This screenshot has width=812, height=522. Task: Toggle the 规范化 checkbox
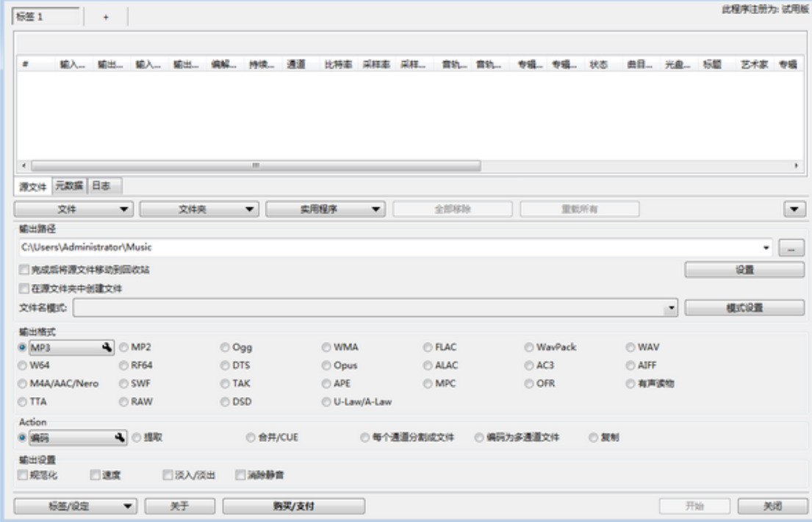point(23,475)
